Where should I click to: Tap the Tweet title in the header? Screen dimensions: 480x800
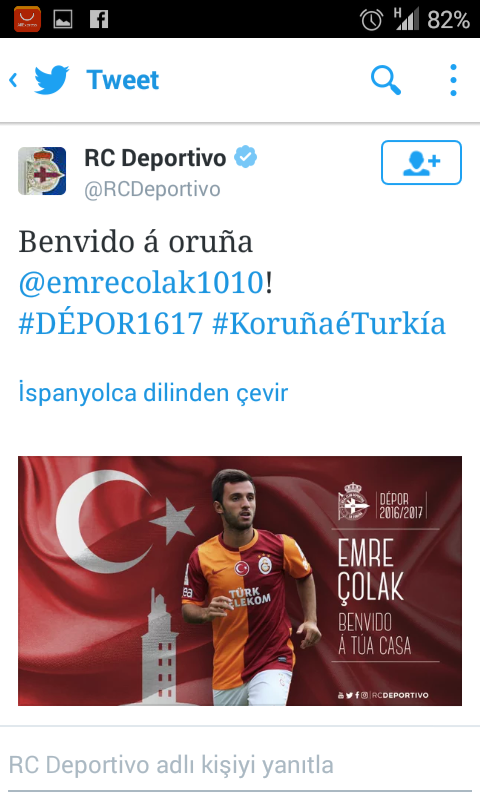point(123,80)
